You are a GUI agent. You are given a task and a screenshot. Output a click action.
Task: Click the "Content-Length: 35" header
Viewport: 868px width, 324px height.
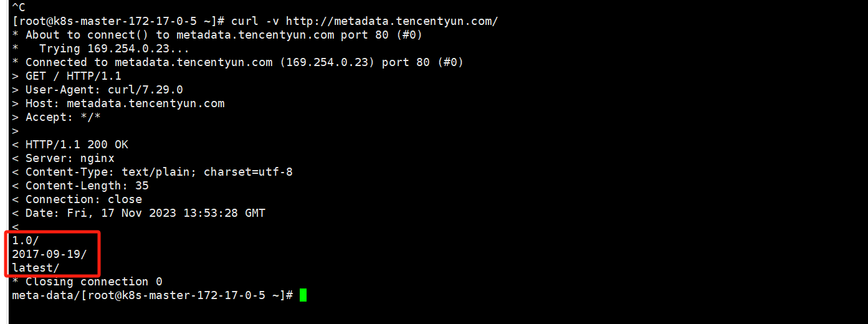[87, 186]
